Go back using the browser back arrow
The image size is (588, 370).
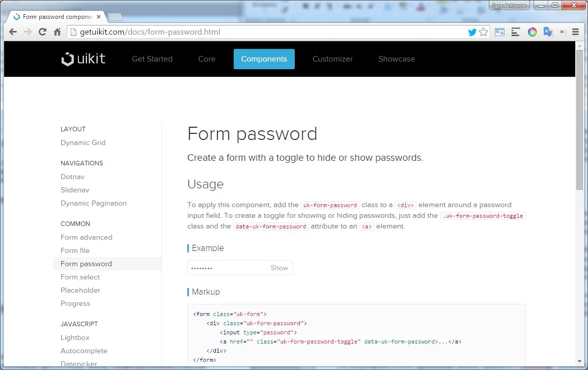[x=13, y=32]
